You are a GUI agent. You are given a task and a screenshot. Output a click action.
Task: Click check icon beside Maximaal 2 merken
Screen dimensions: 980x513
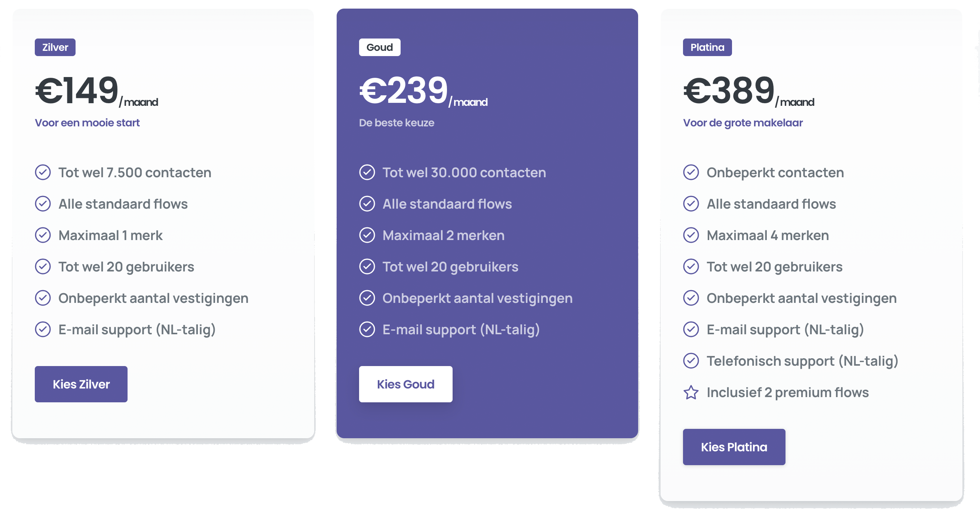(367, 236)
